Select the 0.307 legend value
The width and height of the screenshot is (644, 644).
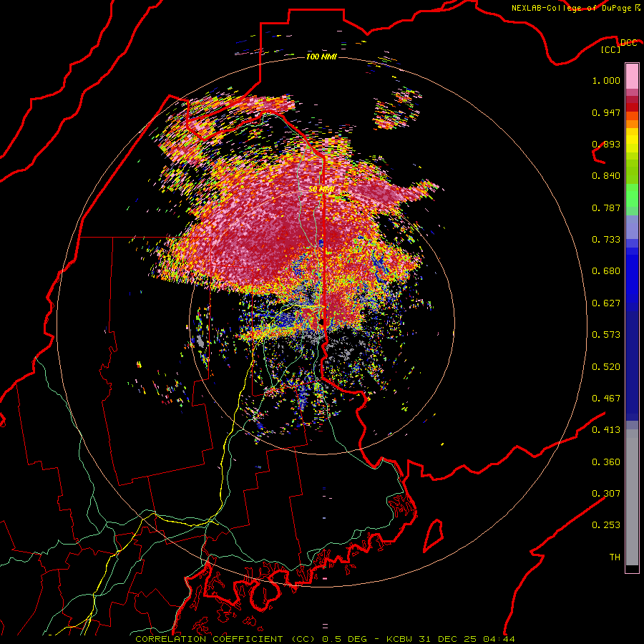(x=606, y=494)
